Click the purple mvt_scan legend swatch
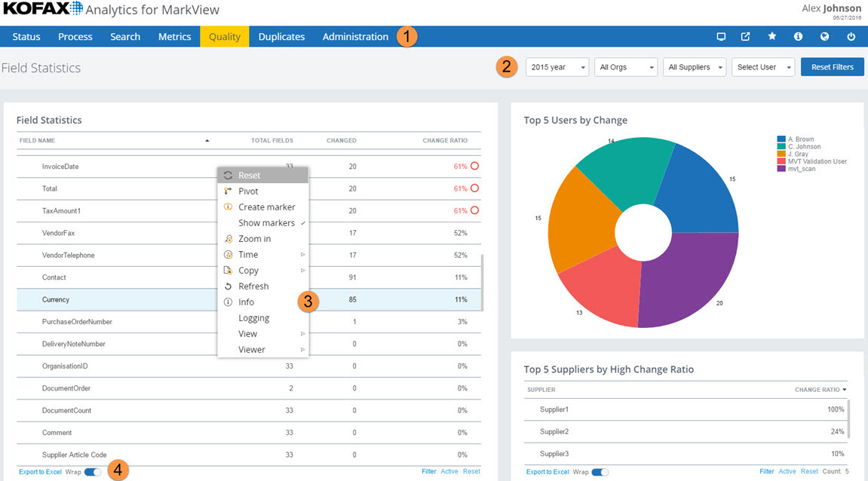868x481 pixels. pos(781,169)
